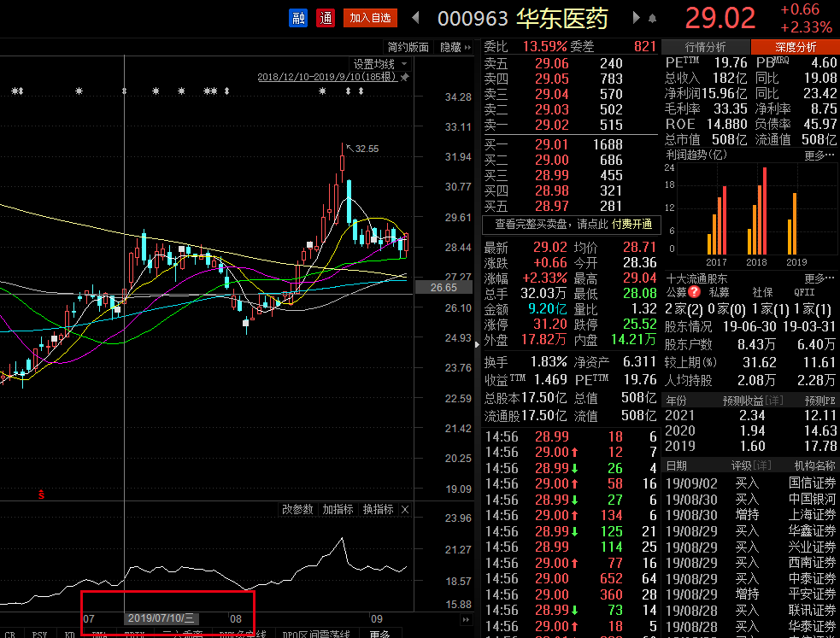This screenshot has width=840, height=638.
Task: Close the indicator sub-chart with X
Action: pos(405,510)
